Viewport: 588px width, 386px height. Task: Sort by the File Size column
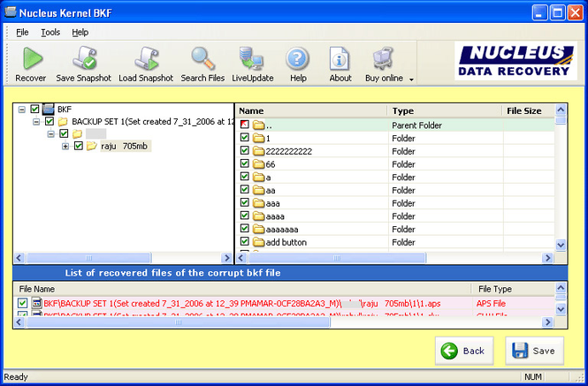[529, 111]
